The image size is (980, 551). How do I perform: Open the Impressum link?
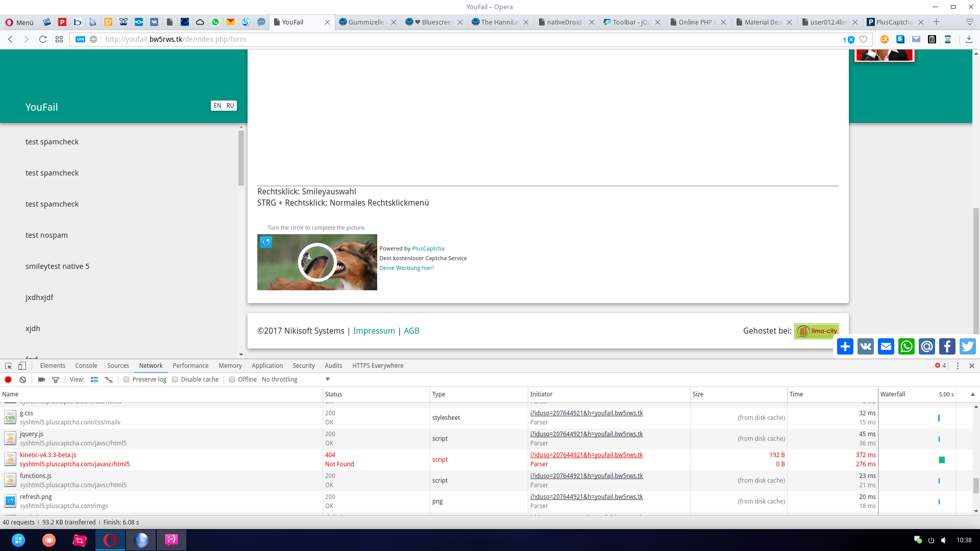point(374,331)
